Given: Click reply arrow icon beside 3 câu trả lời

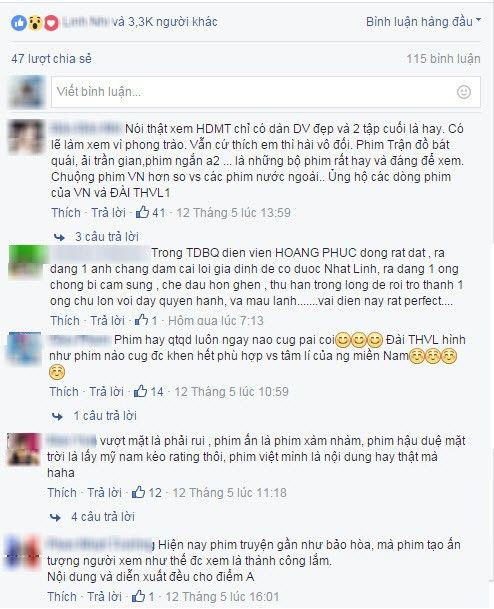Looking at the screenshot, I should tap(59, 237).
